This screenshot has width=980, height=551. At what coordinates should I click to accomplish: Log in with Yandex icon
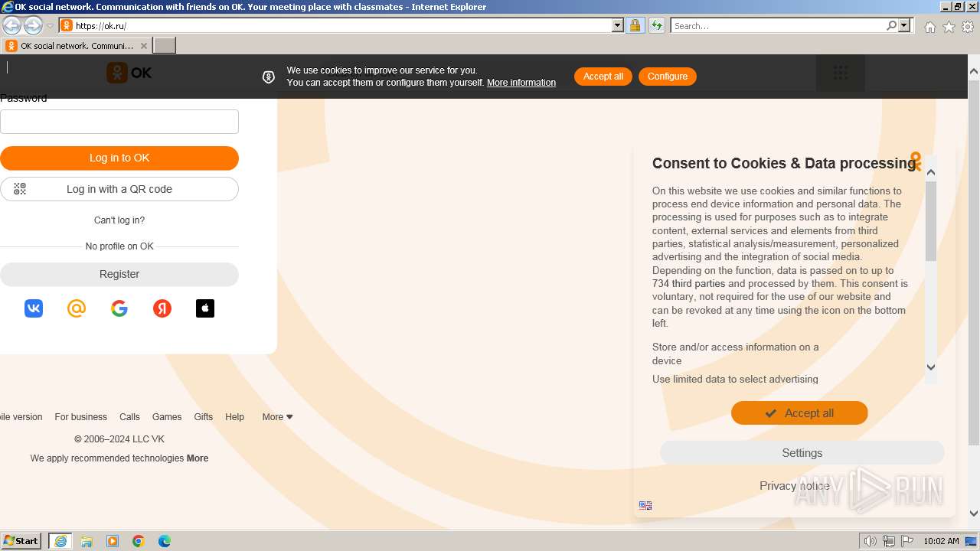162,308
